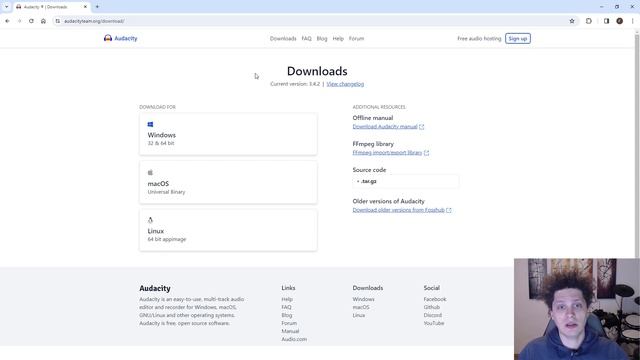
Task: Click the Audacity logo in the header
Action: (120, 38)
